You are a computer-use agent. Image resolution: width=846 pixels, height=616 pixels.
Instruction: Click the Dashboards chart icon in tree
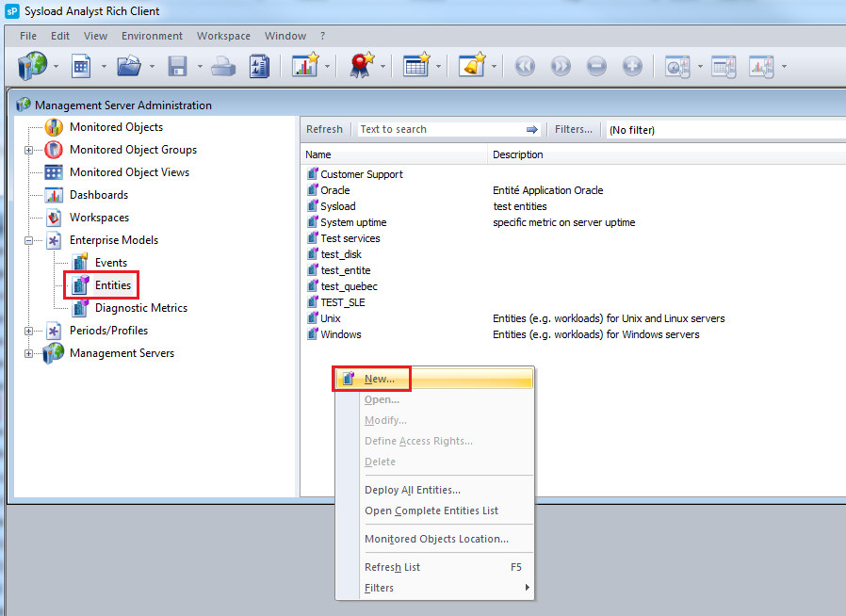(54, 195)
